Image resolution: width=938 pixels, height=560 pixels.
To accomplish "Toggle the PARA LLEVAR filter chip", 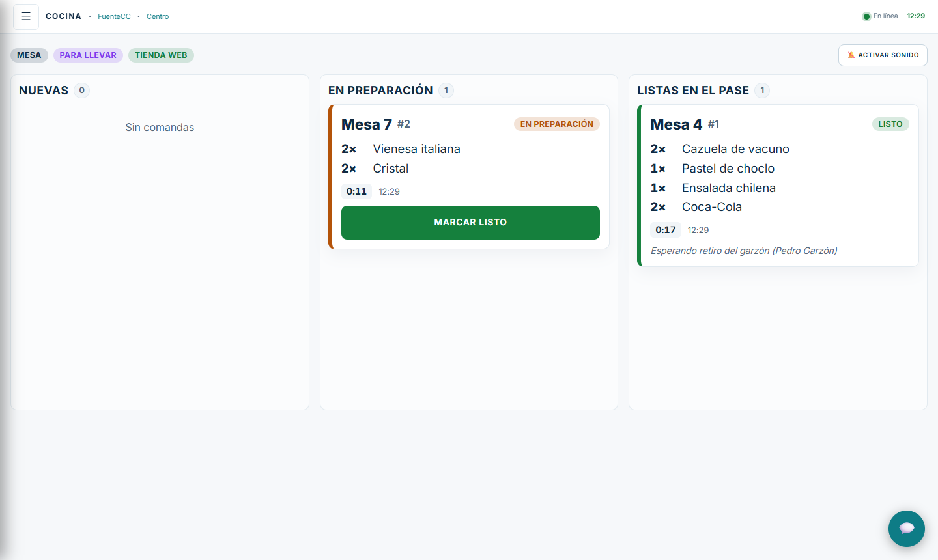I will (x=88, y=55).
